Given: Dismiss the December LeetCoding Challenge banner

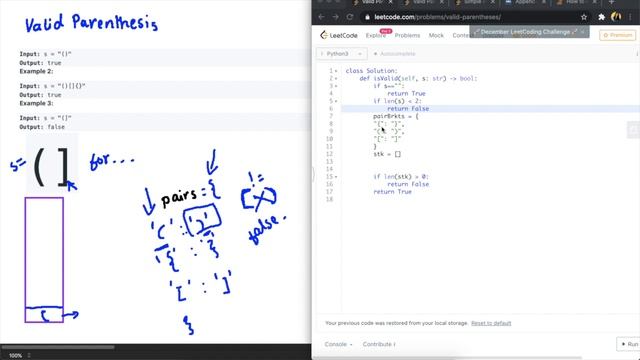Looking at the screenshot, I should pos(582,32).
